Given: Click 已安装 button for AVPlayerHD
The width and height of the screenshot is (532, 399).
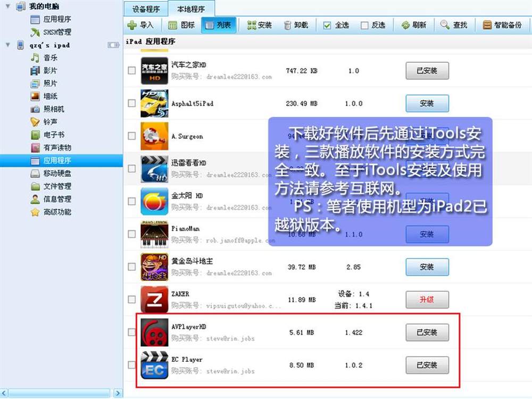Looking at the screenshot, I should [427, 332].
